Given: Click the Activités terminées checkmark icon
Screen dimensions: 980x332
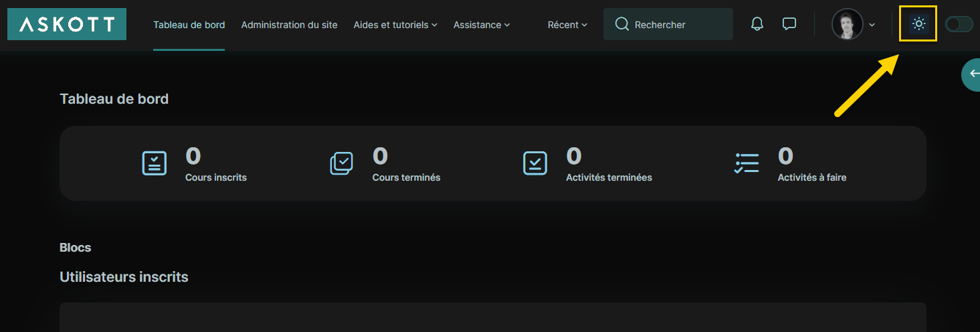Looking at the screenshot, I should point(534,163).
